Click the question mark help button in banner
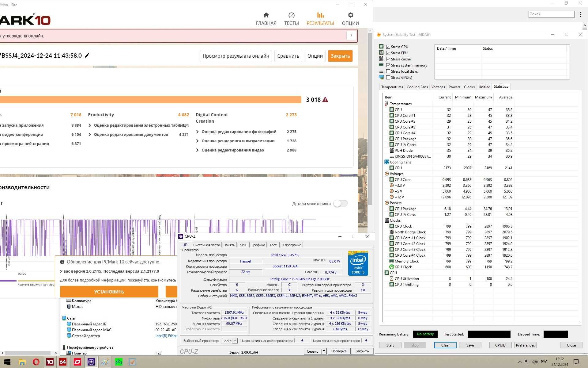This screenshot has width=588, height=368. [351, 36]
